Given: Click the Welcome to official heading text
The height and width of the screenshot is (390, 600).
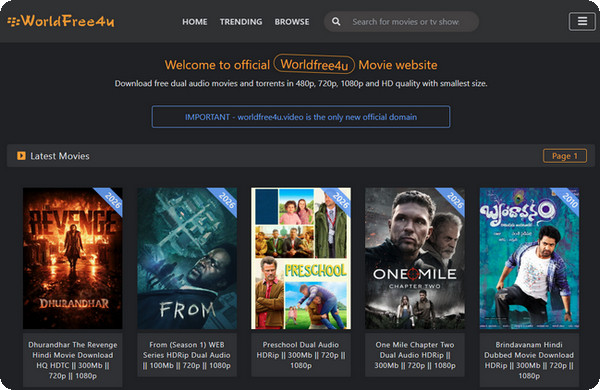Looking at the screenshot, I should coord(217,65).
